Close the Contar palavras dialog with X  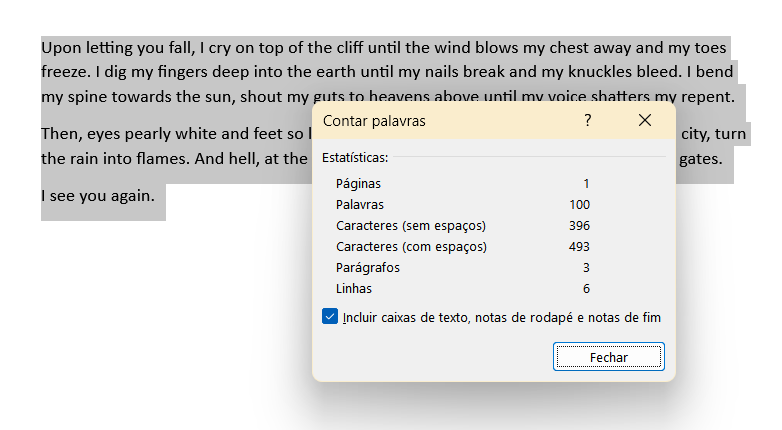pyautogui.click(x=645, y=120)
